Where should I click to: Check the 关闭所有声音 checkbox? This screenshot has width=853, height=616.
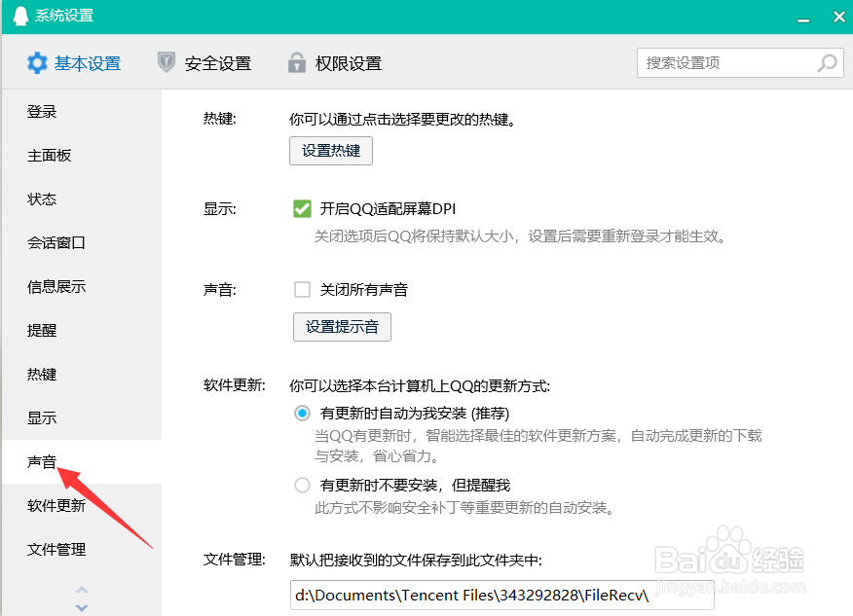tap(302, 289)
